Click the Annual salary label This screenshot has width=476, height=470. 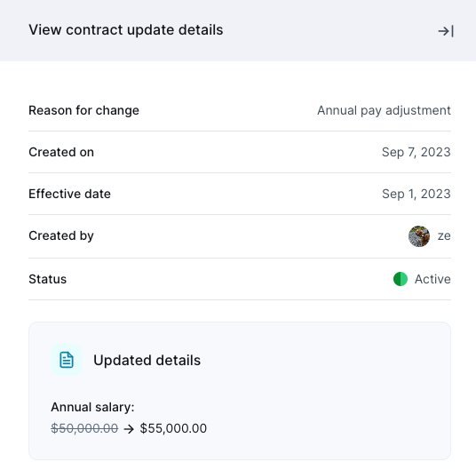click(x=92, y=407)
